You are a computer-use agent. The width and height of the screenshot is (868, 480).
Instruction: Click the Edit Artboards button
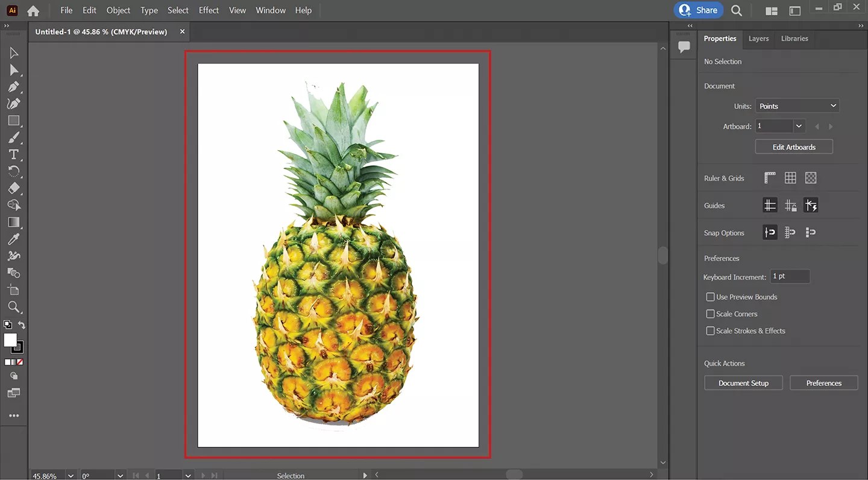point(794,147)
